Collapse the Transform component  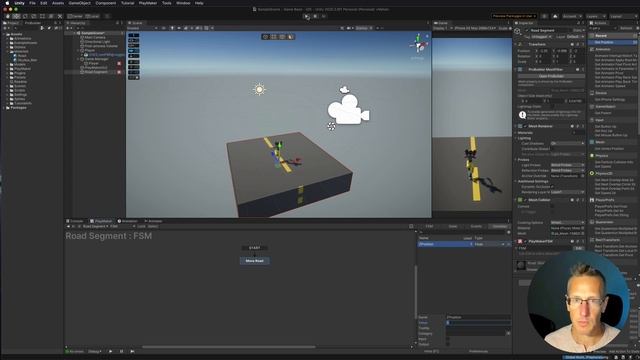(516, 44)
